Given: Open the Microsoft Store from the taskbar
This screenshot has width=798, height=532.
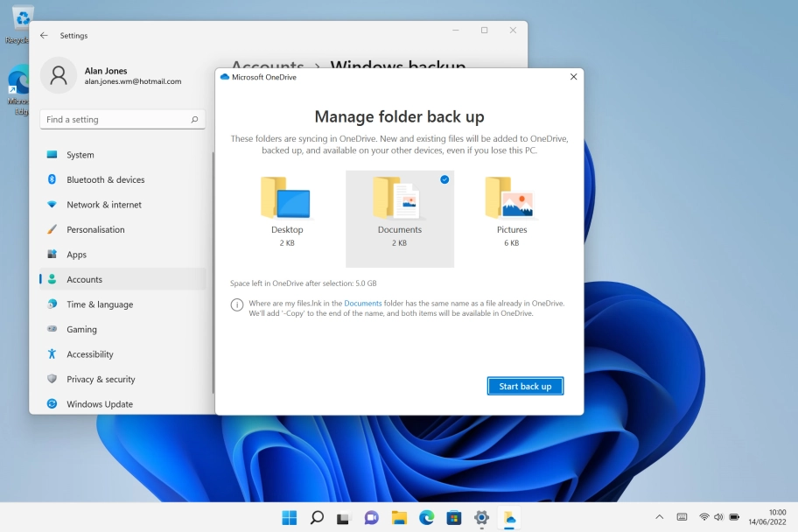Looking at the screenshot, I should tap(453, 517).
